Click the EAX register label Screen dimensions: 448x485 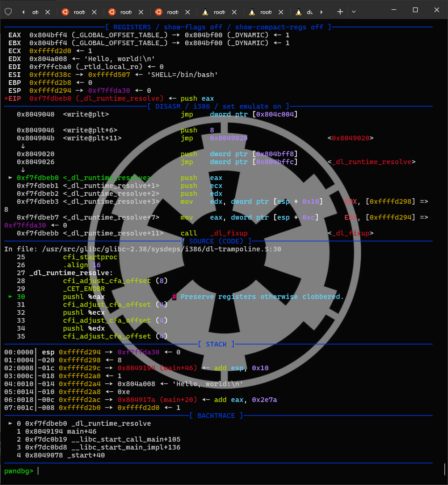tap(14, 35)
